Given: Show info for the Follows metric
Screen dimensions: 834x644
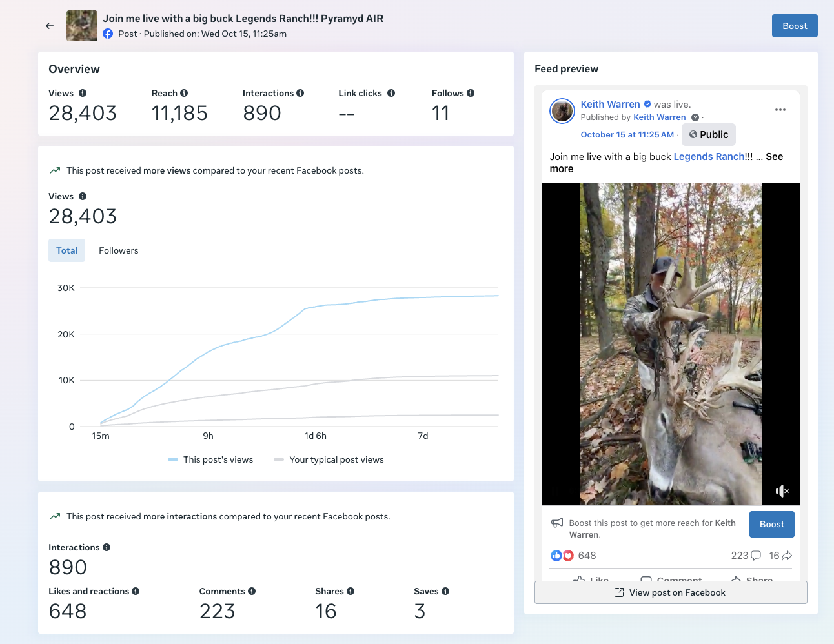Looking at the screenshot, I should coord(471,93).
